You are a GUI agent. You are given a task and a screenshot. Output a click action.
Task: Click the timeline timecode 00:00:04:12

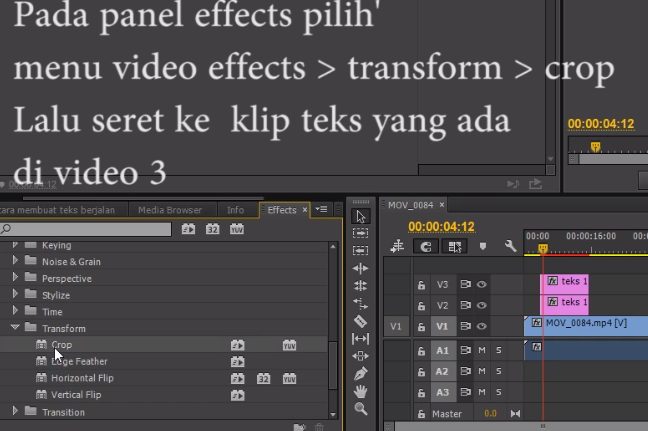point(441,227)
